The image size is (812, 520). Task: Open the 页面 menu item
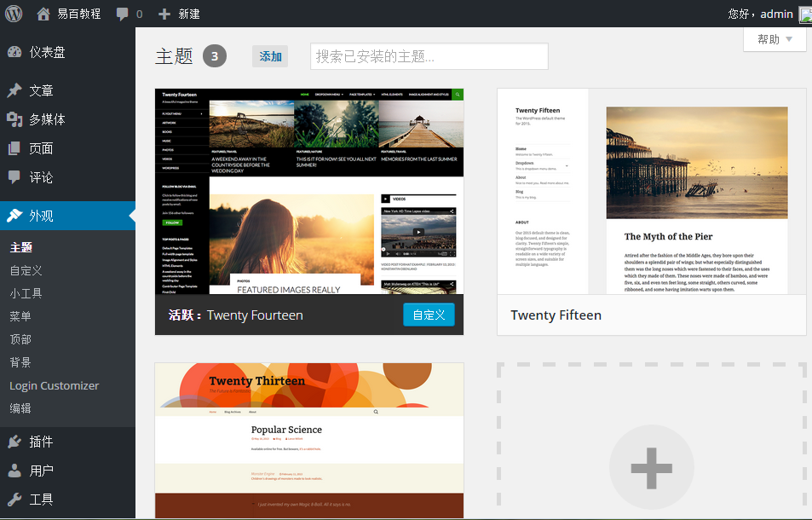68,148
